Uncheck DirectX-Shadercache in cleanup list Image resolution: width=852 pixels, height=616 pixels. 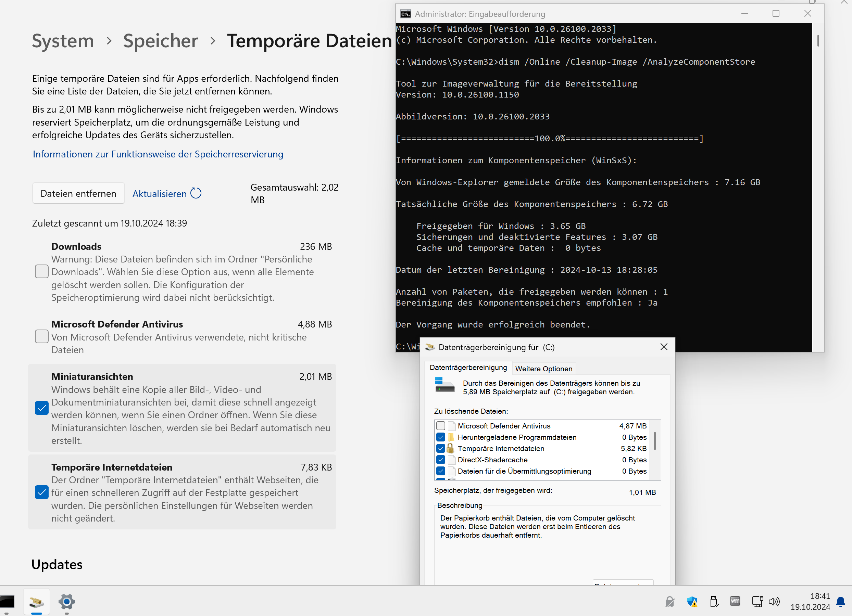click(x=441, y=460)
